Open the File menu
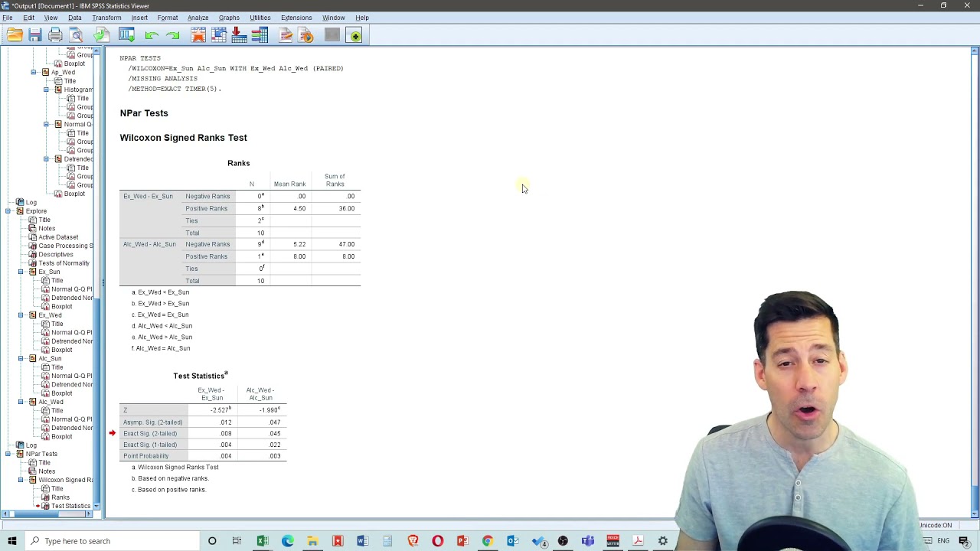 (7, 18)
